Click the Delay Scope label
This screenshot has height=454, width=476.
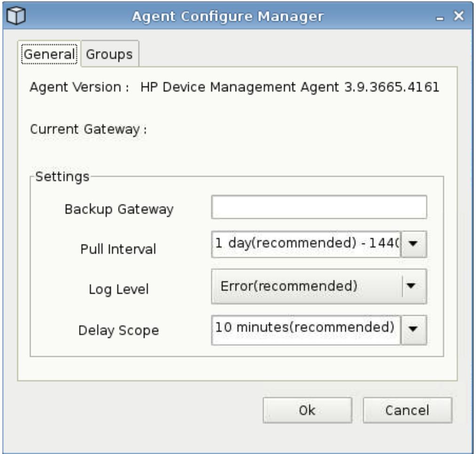click(x=119, y=330)
